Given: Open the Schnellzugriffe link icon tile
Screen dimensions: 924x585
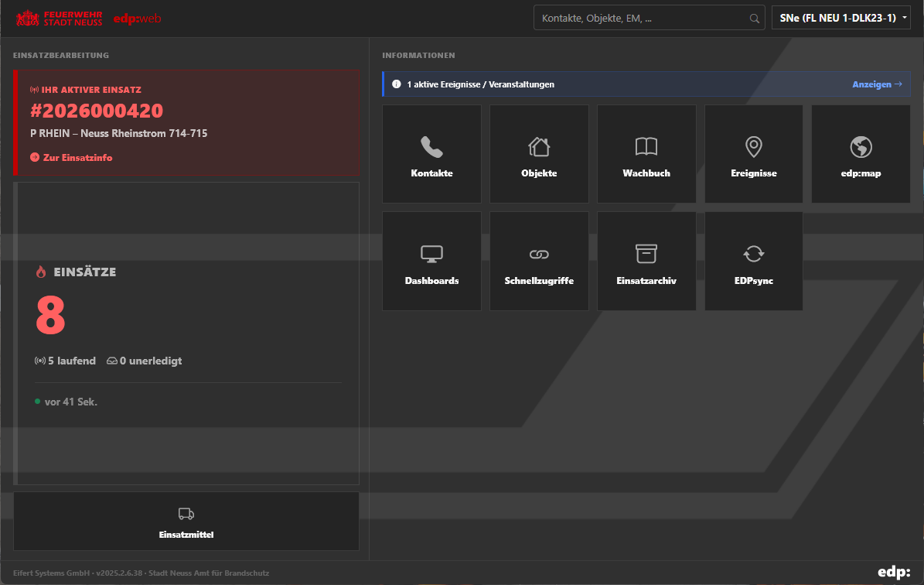Looking at the screenshot, I should point(539,262).
